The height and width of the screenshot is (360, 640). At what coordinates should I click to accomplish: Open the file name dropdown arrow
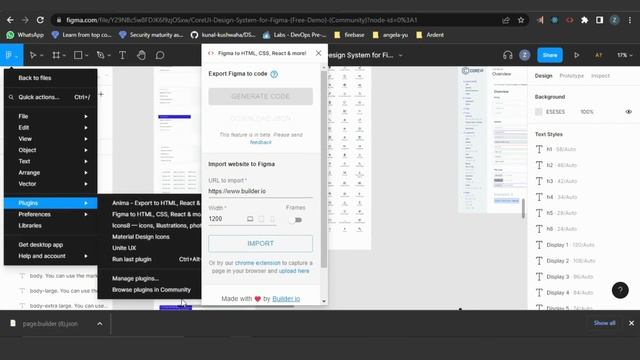click(400, 55)
